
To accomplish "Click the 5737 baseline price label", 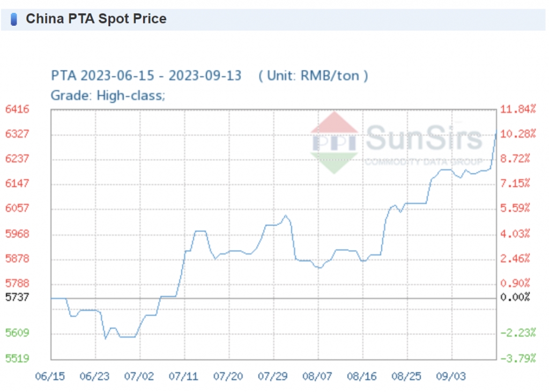I will click(x=17, y=297).
